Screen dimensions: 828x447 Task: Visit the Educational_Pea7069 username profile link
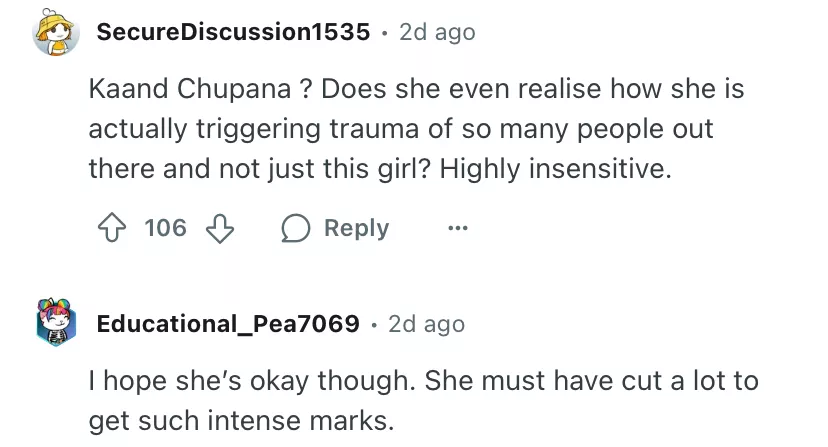point(228,324)
